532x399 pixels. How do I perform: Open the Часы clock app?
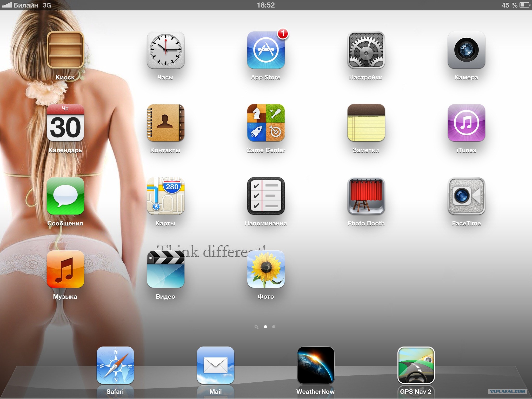(x=165, y=50)
